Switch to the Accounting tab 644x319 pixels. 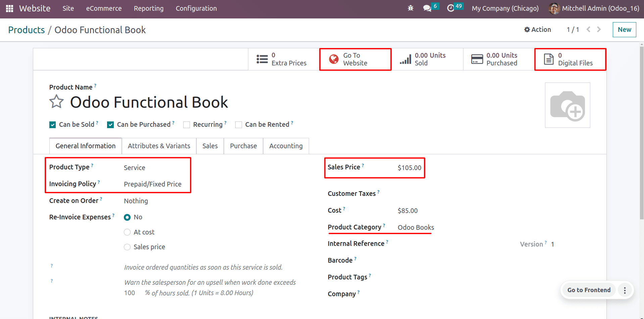[x=286, y=146]
